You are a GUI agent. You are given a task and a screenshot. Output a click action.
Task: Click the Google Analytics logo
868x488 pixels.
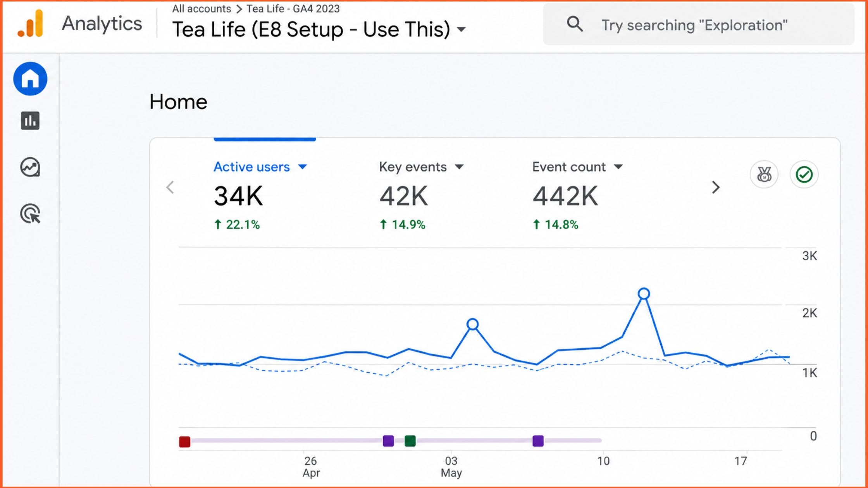tap(30, 24)
